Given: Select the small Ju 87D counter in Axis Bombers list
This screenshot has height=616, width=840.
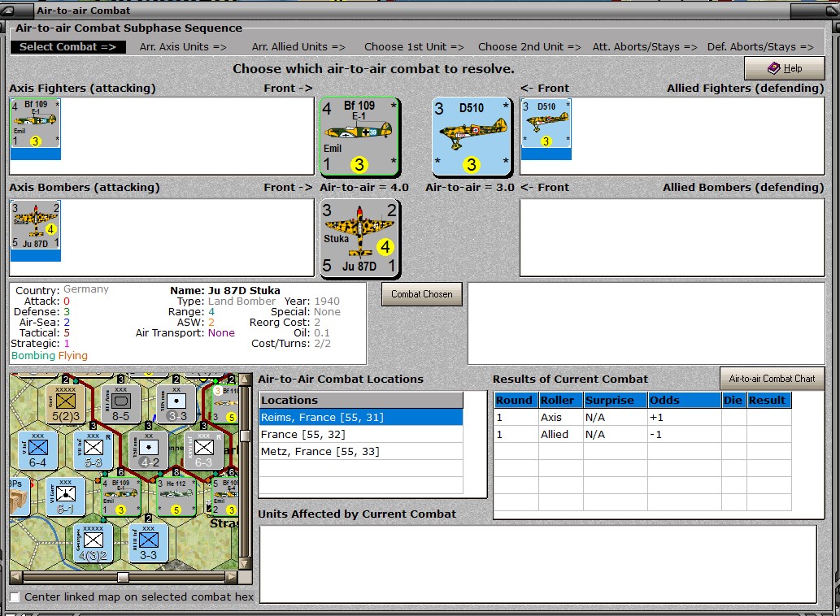Looking at the screenshot, I should (x=35, y=225).
